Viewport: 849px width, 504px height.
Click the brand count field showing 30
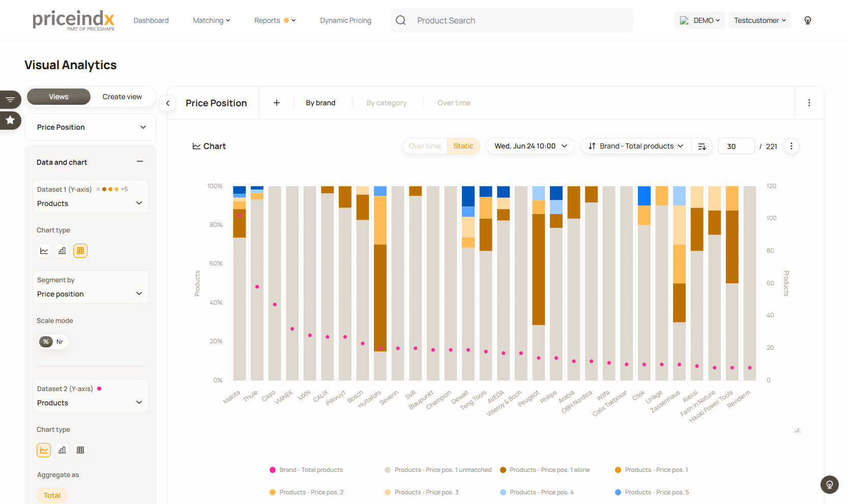[x=736, y=146]
